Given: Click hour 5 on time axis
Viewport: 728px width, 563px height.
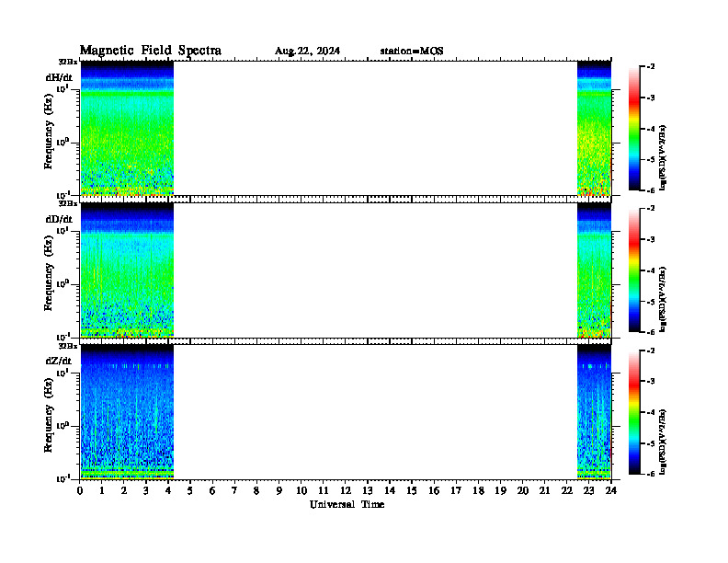Looking at the screenshot, I should (190, 491).
